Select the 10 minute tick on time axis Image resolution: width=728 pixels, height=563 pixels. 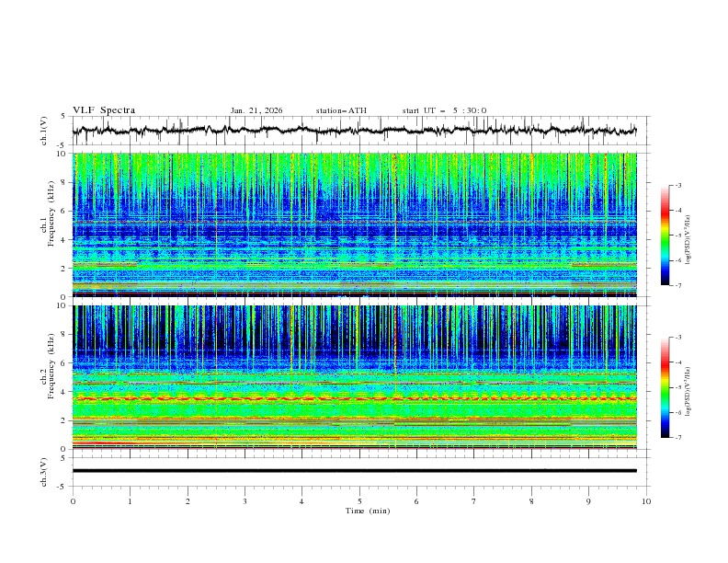pyautogui.click(x=646, y=500)
